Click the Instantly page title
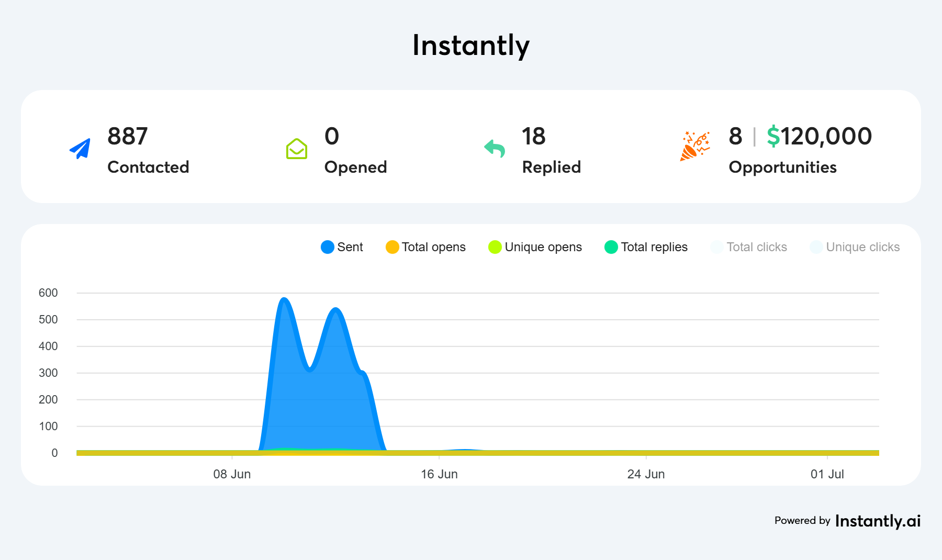 coord(470,45)
